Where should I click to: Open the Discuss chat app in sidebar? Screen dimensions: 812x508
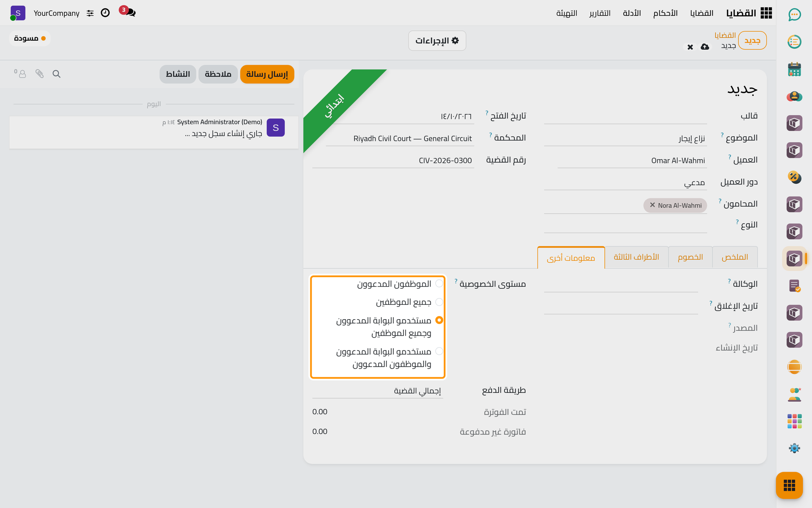click(x=794, y=15)
